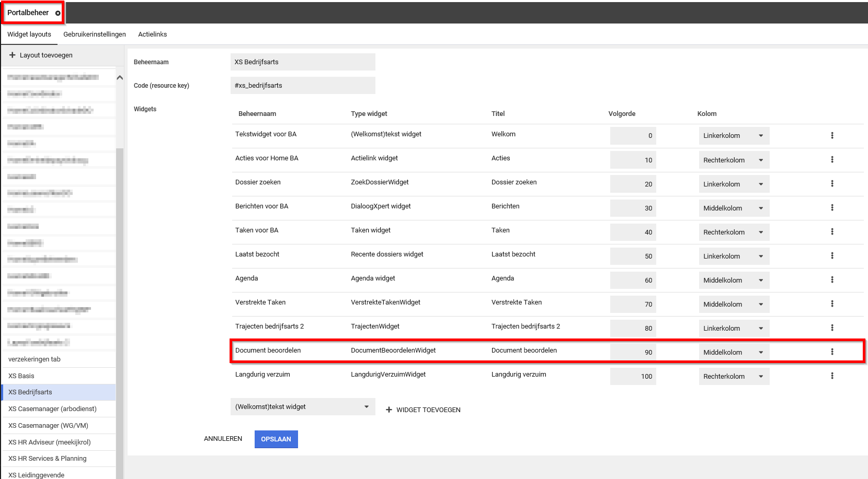This screenshot has width=868, height=479.
Task: Click the ANNULEREN button
Action: (223, 439)
